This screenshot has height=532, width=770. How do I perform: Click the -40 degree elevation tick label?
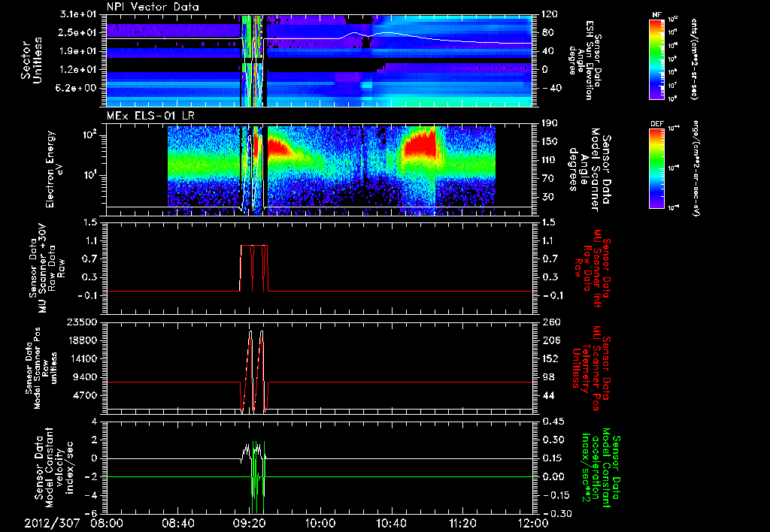(550, 89)
